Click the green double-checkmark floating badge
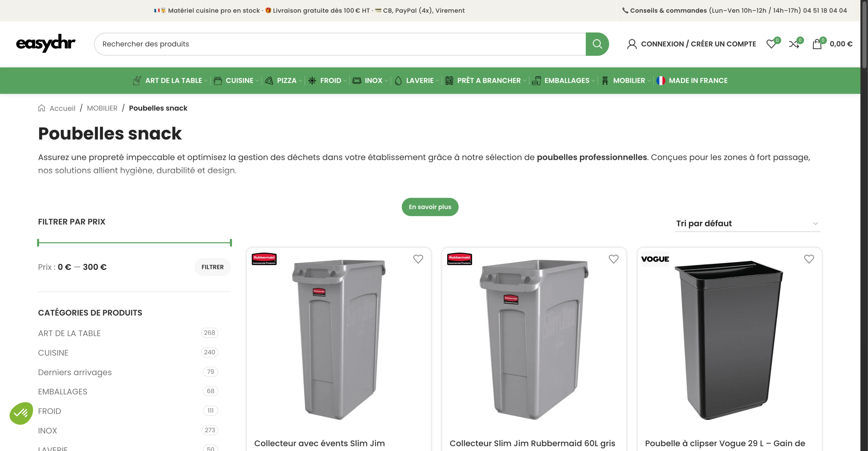 pyautogui.click(x=21, y=413)
